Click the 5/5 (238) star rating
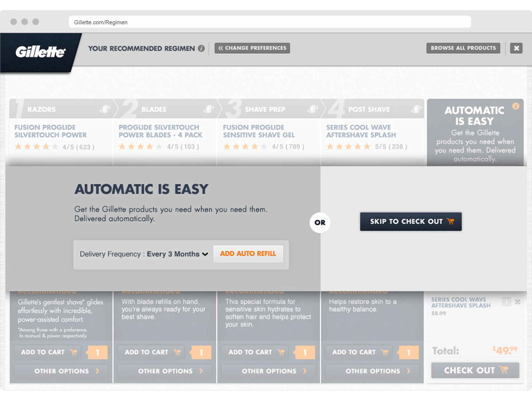This screenshot has height=400, width=532. [367, 147]
